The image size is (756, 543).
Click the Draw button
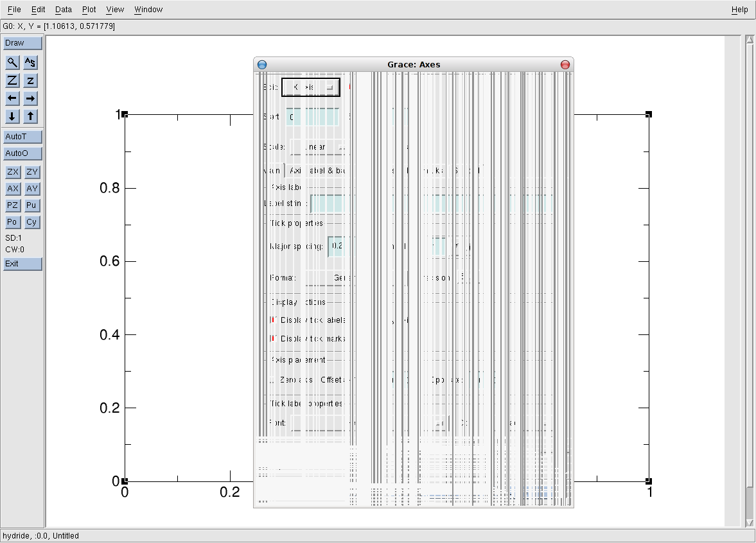click(x=22, y=43)
